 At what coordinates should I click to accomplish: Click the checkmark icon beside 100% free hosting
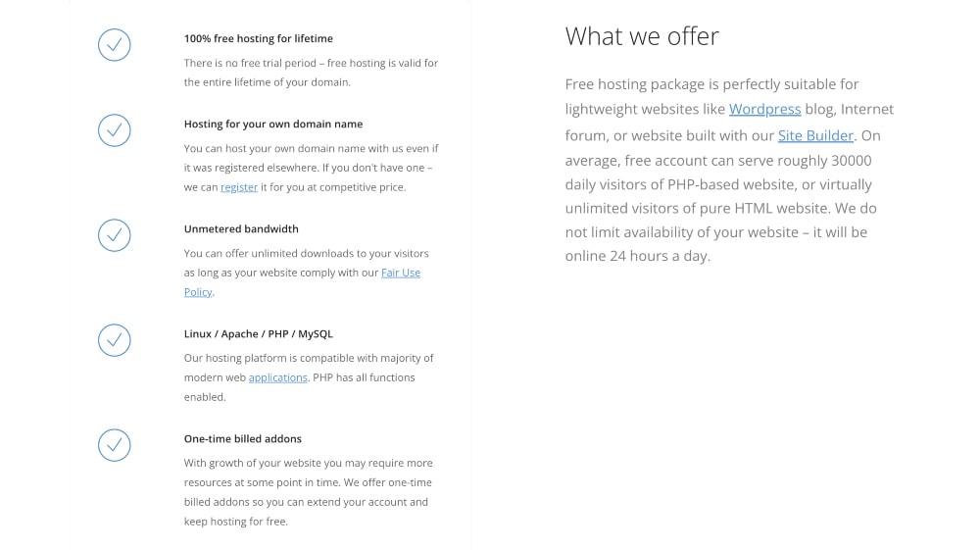(114, 45)
